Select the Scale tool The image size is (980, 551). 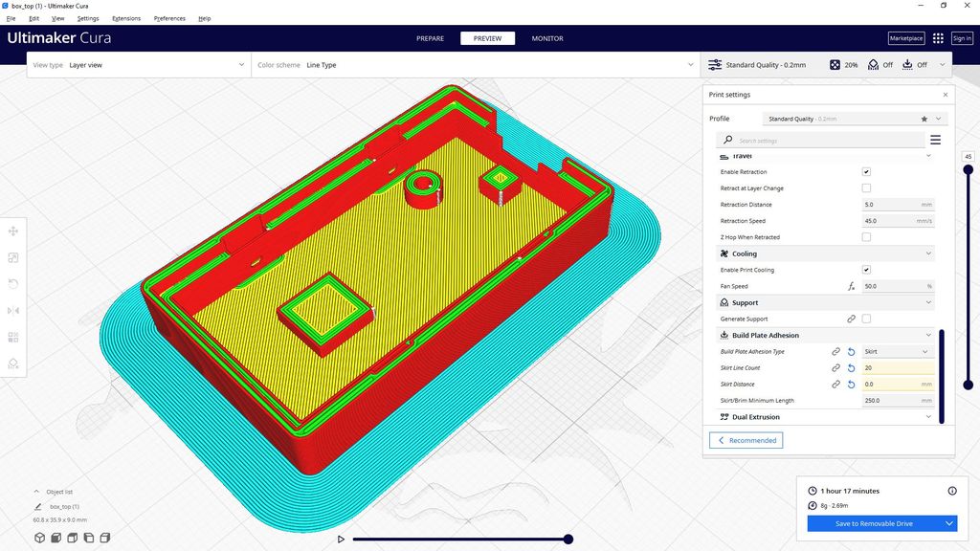(x=13, y=257)
